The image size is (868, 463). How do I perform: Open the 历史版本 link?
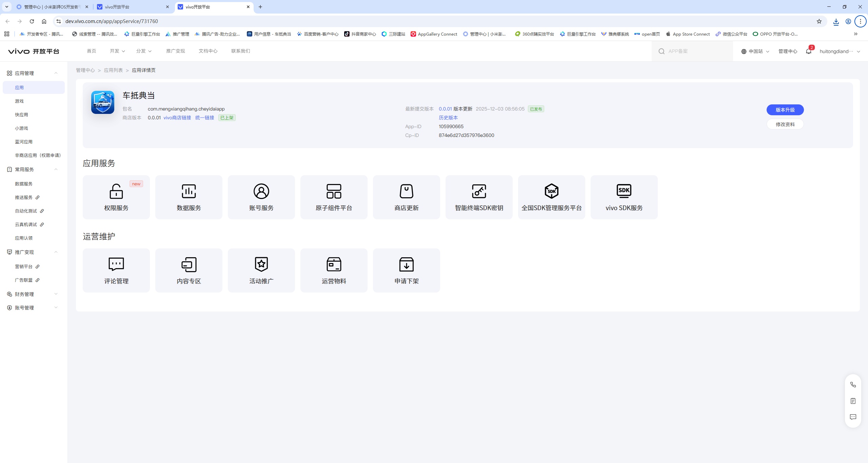pyautogui.click(x=448, y=118)
